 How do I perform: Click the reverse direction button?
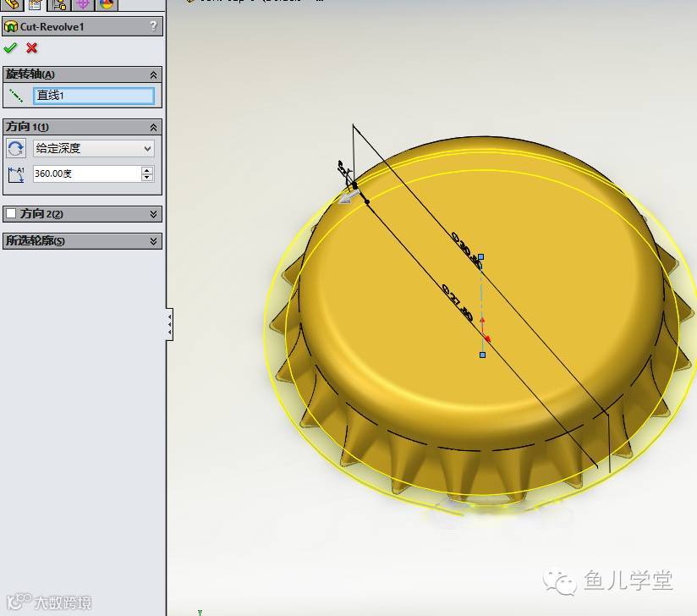(16, 148)
